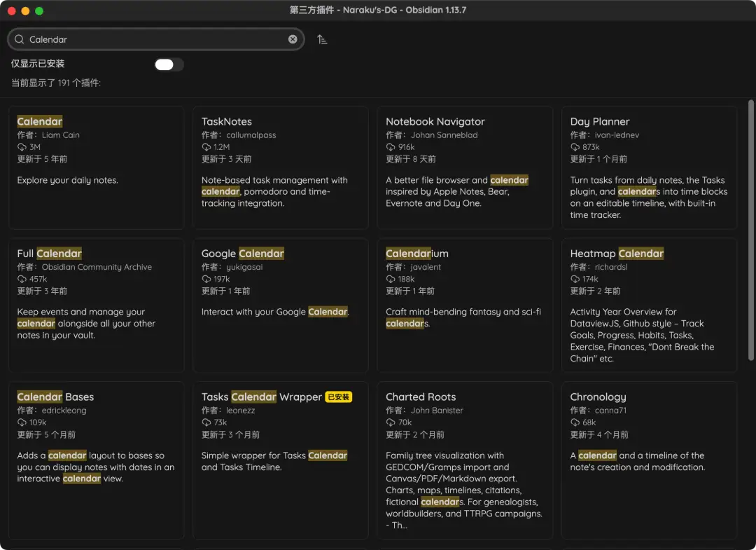This screenshot has width=756, height=550.
Task: Click the 更新于 8 天前 text
Action: (411, 159)
